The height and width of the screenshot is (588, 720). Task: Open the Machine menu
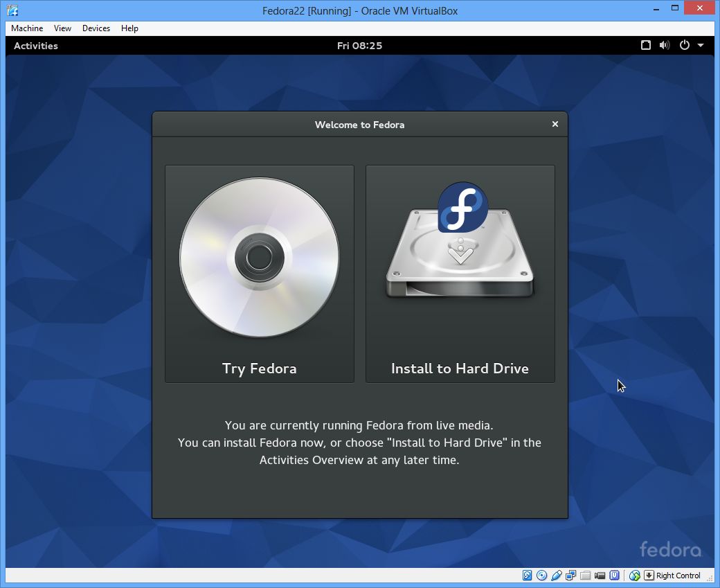point(26,28)
